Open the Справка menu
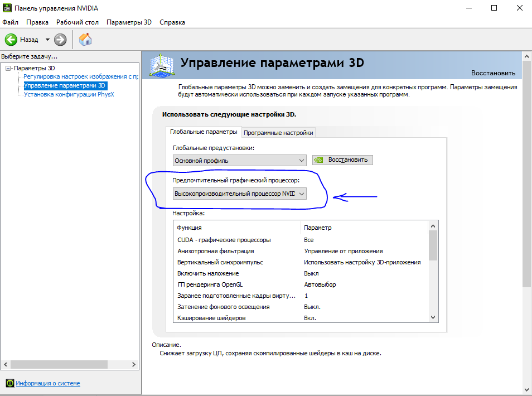This screenshot has height=396, width=532. click(172, 22)
